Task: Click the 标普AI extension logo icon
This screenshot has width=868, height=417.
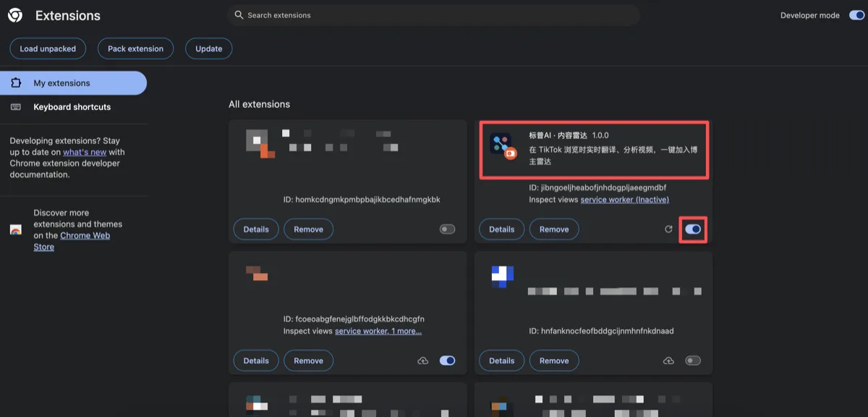Action: (503, 146)
